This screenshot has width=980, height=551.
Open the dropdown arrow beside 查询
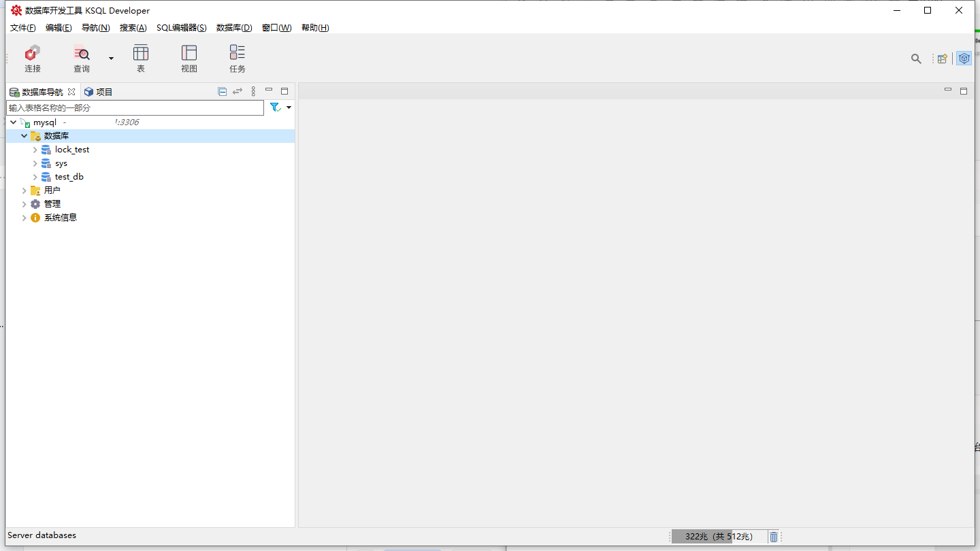tap(112, 59)
